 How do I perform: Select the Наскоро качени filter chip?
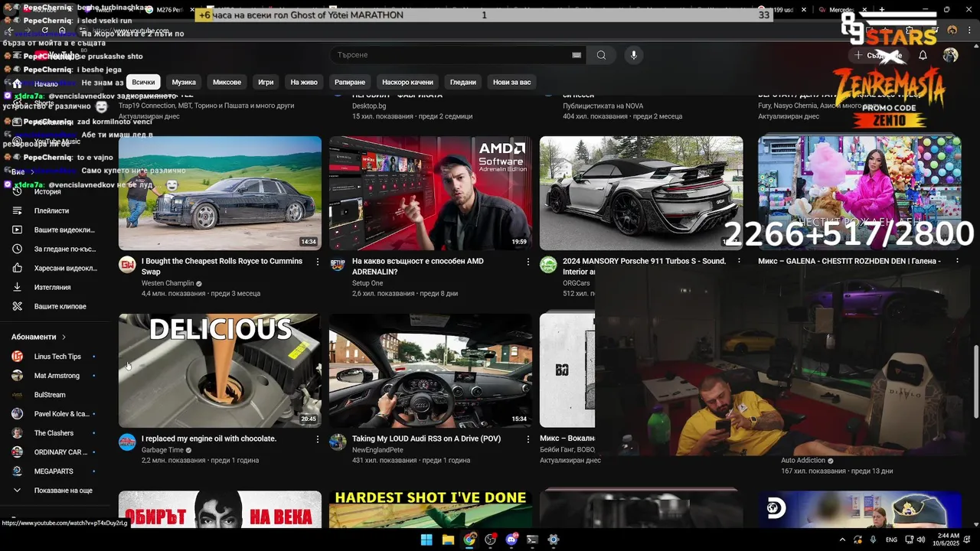coord(407,82)
